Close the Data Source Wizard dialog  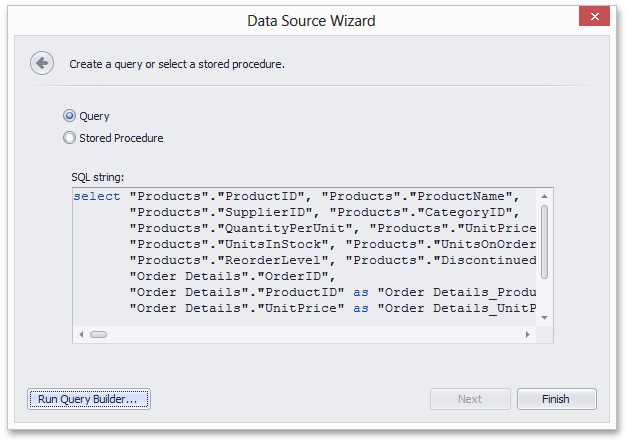click(595, 16)
